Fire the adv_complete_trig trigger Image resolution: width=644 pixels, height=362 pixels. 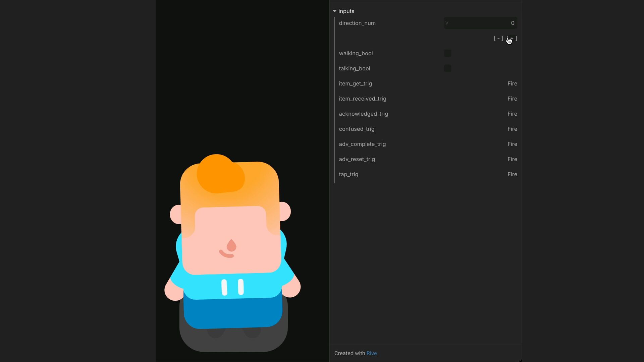coord(512,144)
